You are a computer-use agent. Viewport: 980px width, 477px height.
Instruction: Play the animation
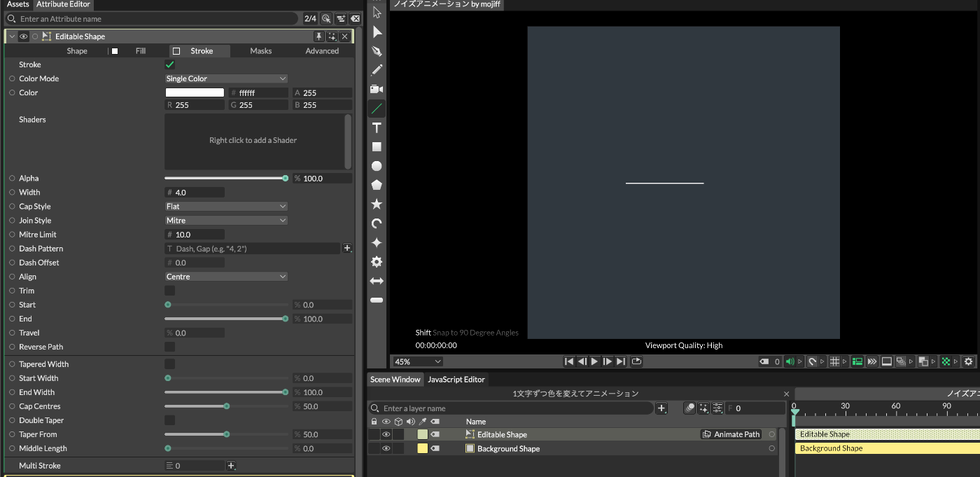pos(595,361)
